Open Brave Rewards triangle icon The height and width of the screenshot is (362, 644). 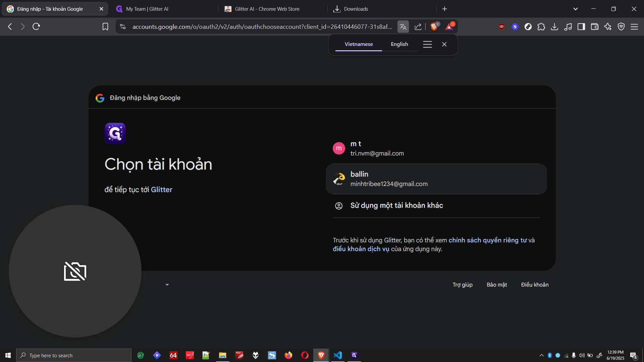449,26
